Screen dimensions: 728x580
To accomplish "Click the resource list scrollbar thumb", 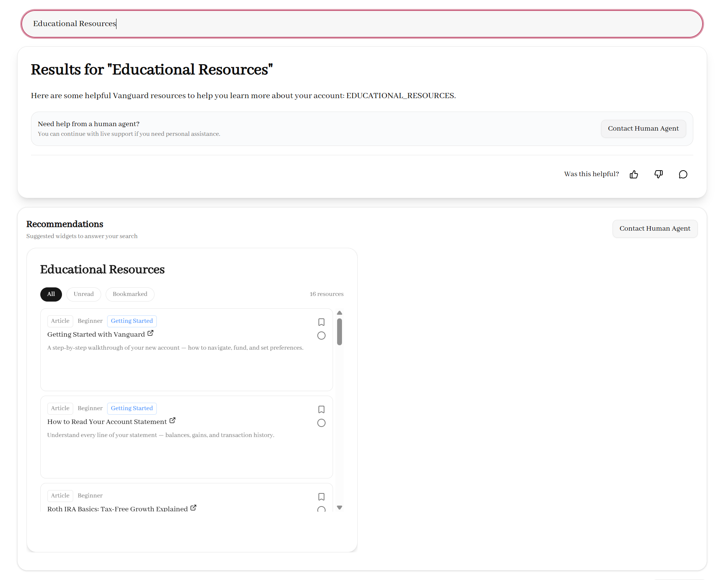I will (340, 331).
